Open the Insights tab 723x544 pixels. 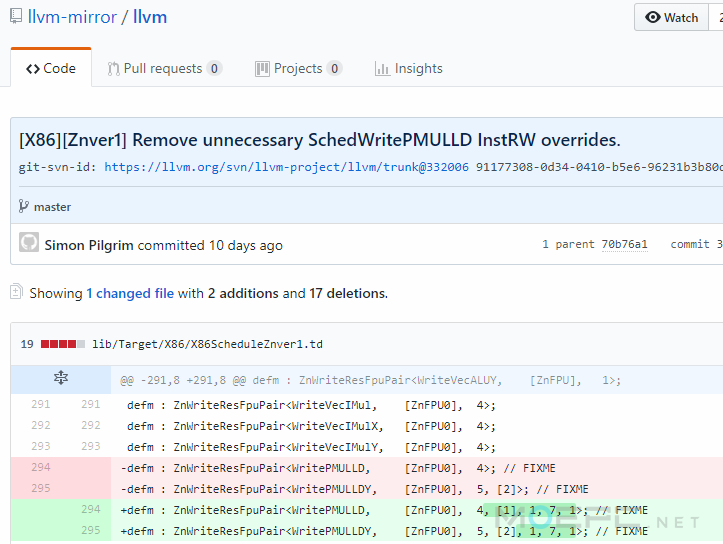click(409, 68)
